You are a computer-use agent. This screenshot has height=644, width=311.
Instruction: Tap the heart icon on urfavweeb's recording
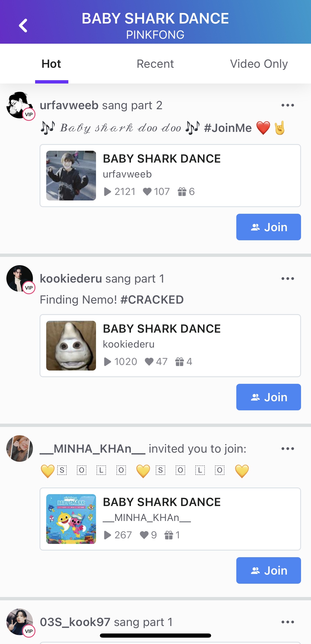147,191
